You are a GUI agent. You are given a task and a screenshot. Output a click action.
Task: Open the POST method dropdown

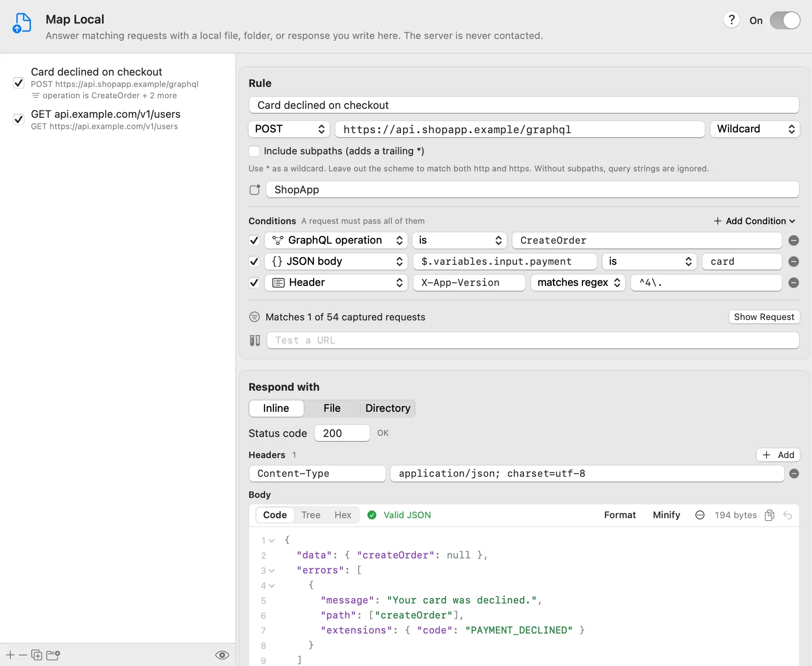pos(289,129)
